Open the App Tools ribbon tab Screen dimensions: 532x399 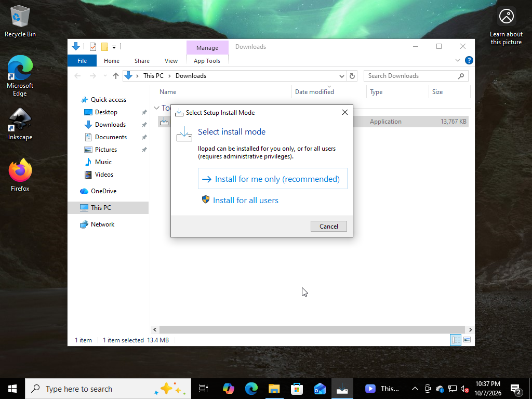(207, 61)
